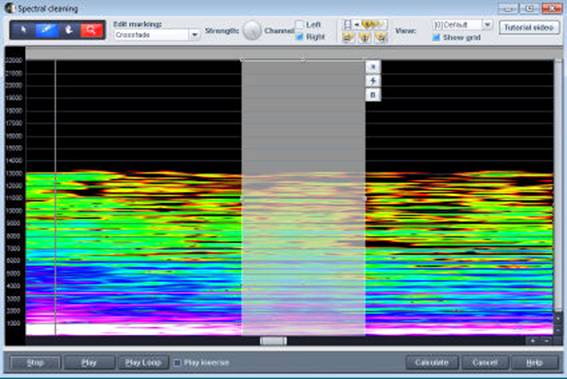The height and width of the screenshot is (379, 567).
Task: Select the blue pencil marking tool
Action: [46, 30]
